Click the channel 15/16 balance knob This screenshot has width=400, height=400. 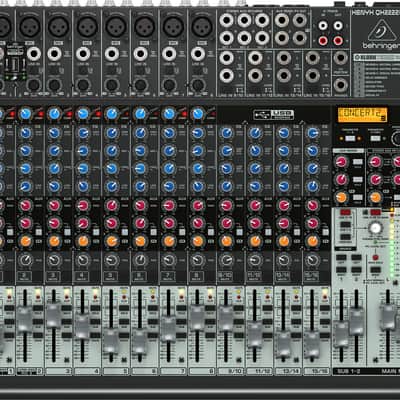312,260
